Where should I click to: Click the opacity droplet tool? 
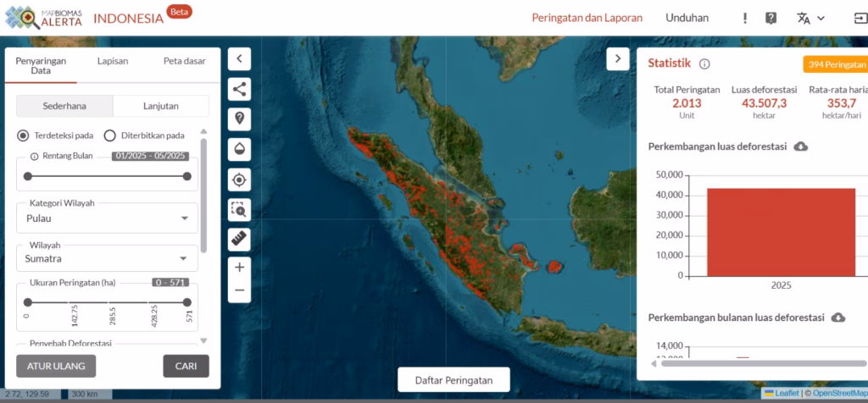pos(239,149)
